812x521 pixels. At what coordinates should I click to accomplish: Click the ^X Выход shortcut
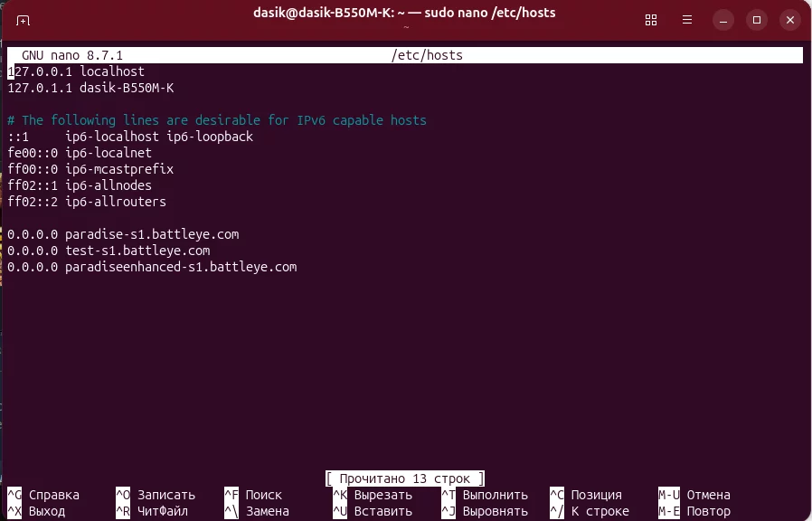(36, 512)
